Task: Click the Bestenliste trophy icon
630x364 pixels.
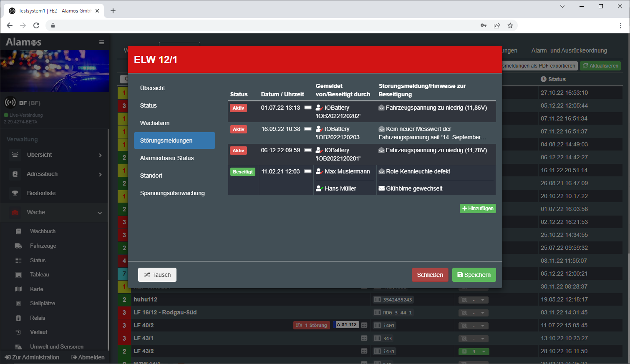Action: (x=15, y=193)
